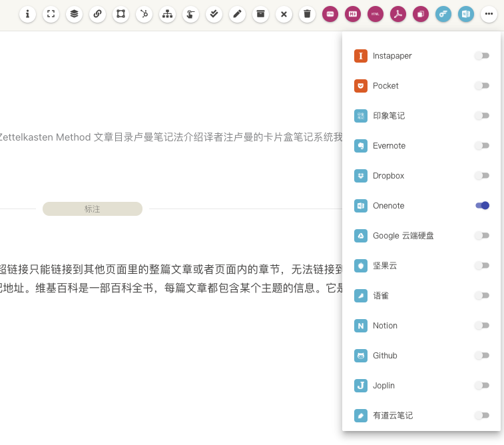Click the Github cat icon in list
This screenshot has height=445, width=504.
point(361,356)
